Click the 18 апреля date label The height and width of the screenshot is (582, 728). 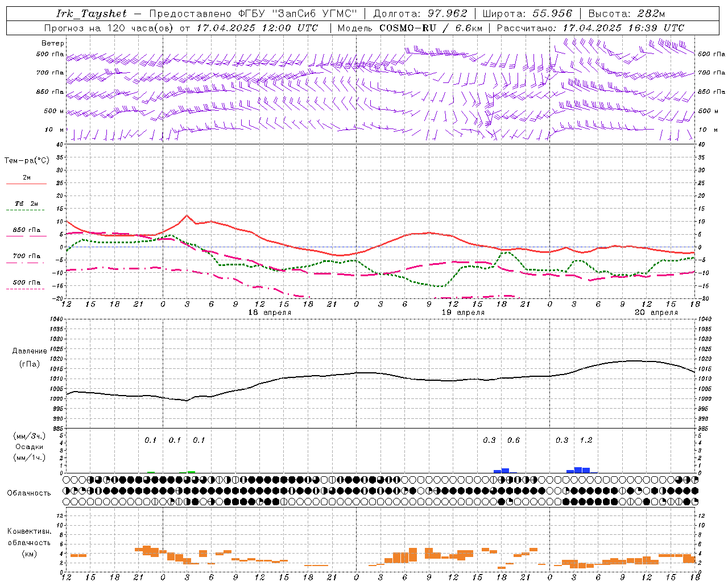pyautogui.click(x=270, y=313)
